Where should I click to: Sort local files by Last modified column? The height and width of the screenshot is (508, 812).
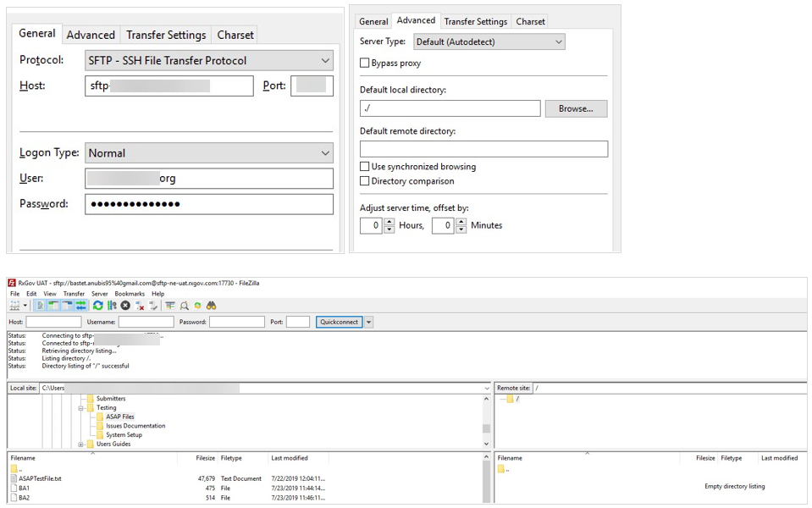(289, 458)
